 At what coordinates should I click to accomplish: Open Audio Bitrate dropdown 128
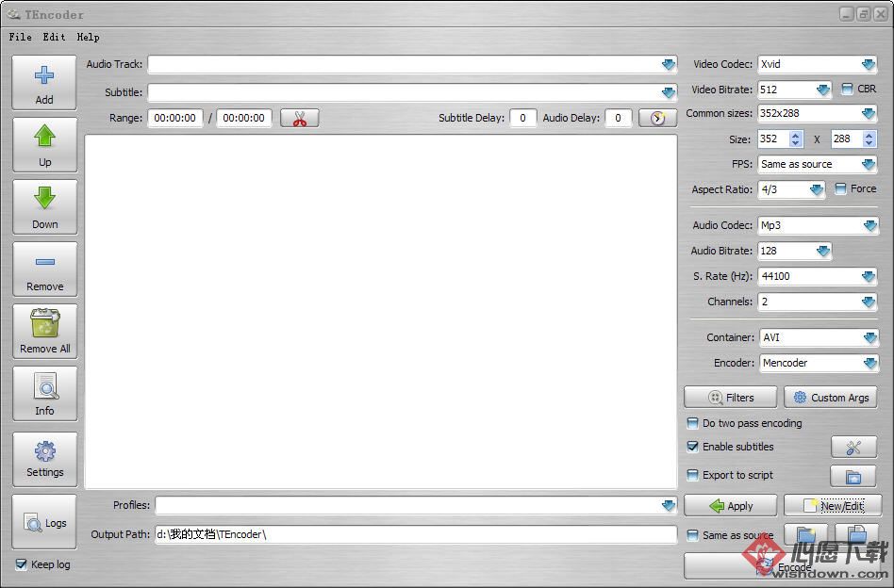[x=794, y=251]
